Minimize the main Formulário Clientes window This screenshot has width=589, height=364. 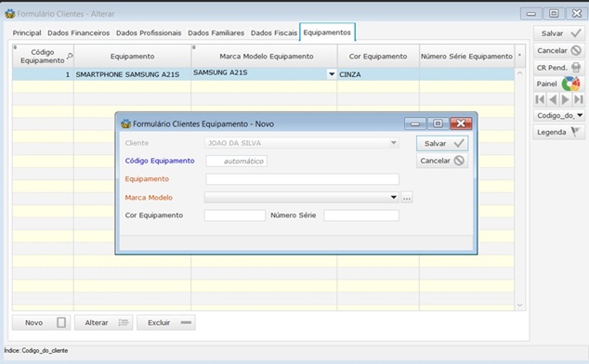pyautogui.click(x=530, y=14)
